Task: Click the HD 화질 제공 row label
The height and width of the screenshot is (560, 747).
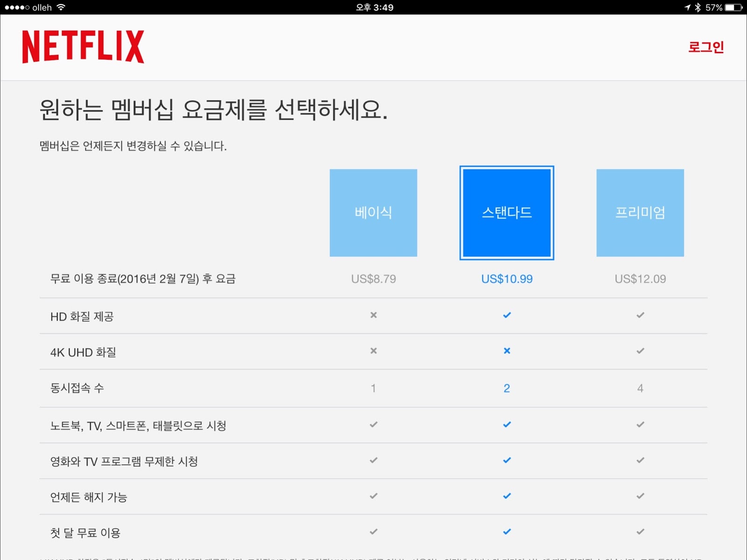Action: coord(82,317)
